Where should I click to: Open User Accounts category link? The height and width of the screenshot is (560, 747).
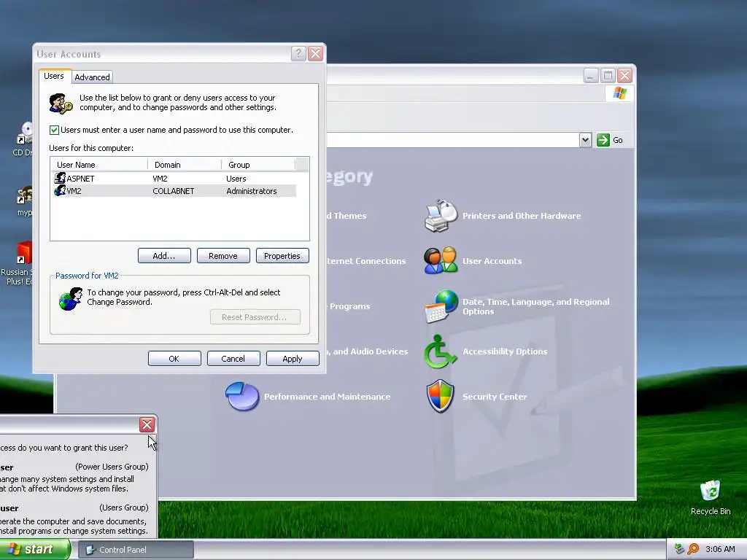[x=492, y=261]
